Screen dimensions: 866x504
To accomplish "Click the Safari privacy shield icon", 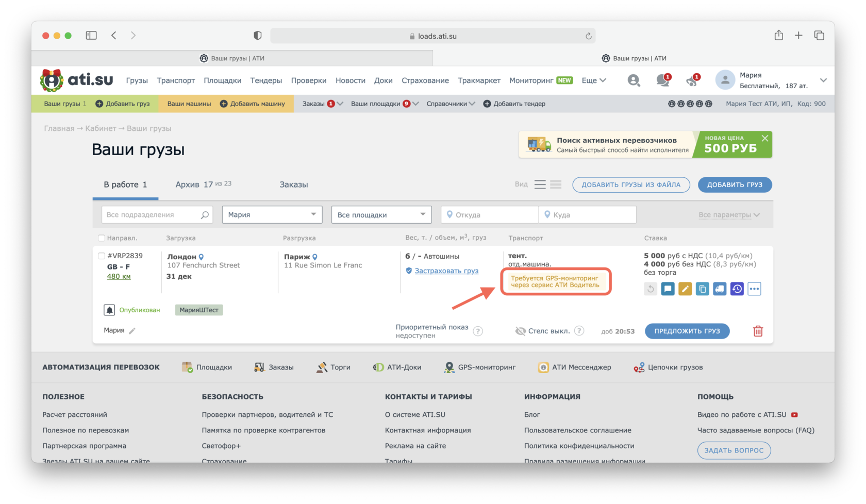I will pos(258,36).
